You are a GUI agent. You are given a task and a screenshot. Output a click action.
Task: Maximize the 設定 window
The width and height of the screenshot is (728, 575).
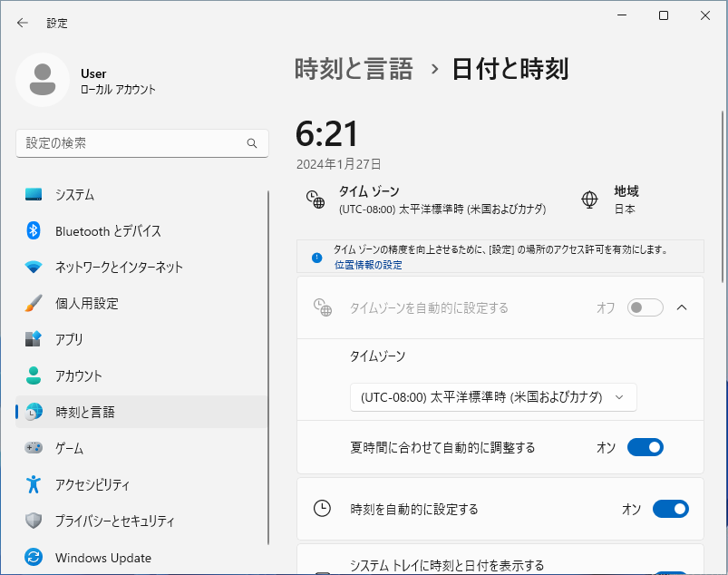tap(664, 15)
